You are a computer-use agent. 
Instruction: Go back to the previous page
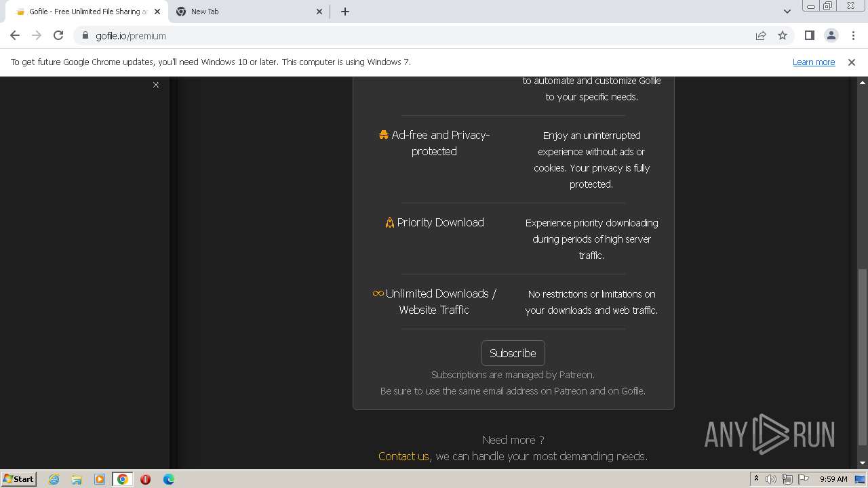(15, 35)
